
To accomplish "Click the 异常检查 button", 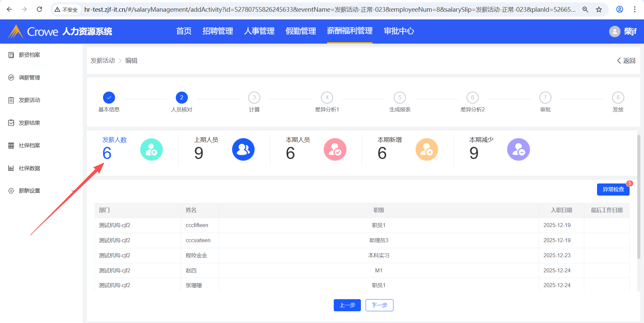I will [x=613, y=190].
